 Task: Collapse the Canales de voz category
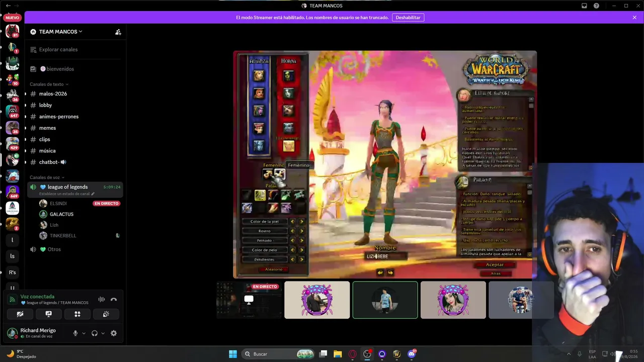pyautogui.click(x=47, y=177)
